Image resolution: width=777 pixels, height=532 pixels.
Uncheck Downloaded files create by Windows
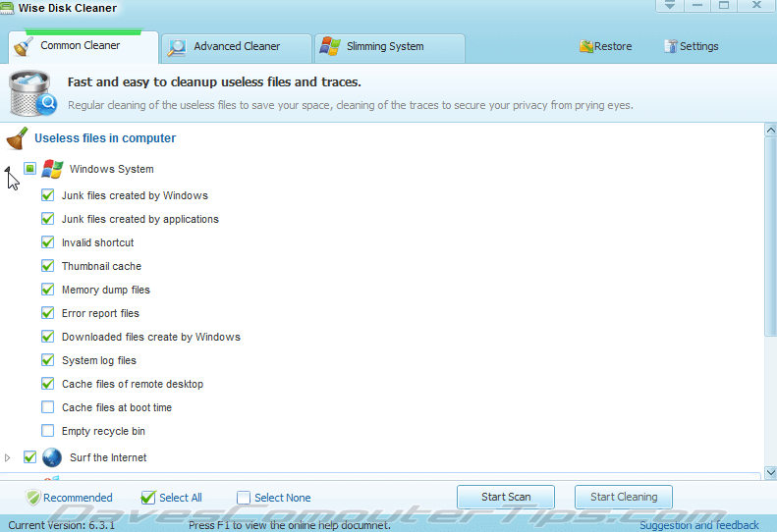pos(47,337)
